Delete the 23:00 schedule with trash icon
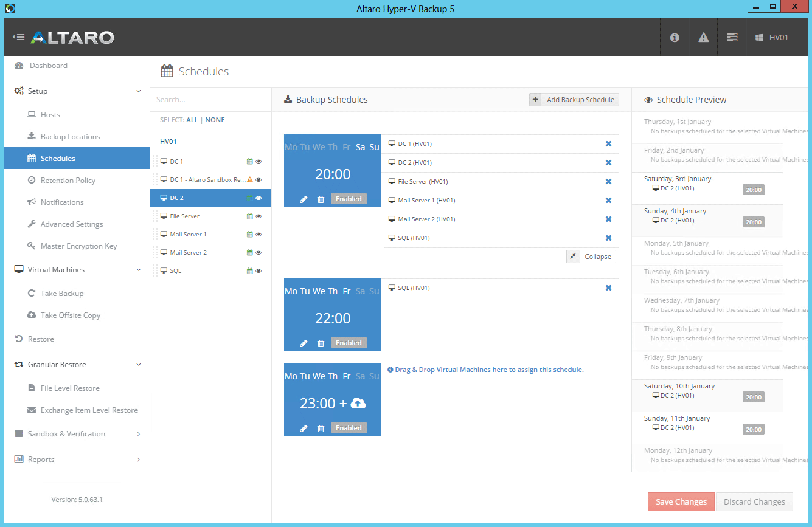Viewport: 812px width, 527px height. (321, 429)
